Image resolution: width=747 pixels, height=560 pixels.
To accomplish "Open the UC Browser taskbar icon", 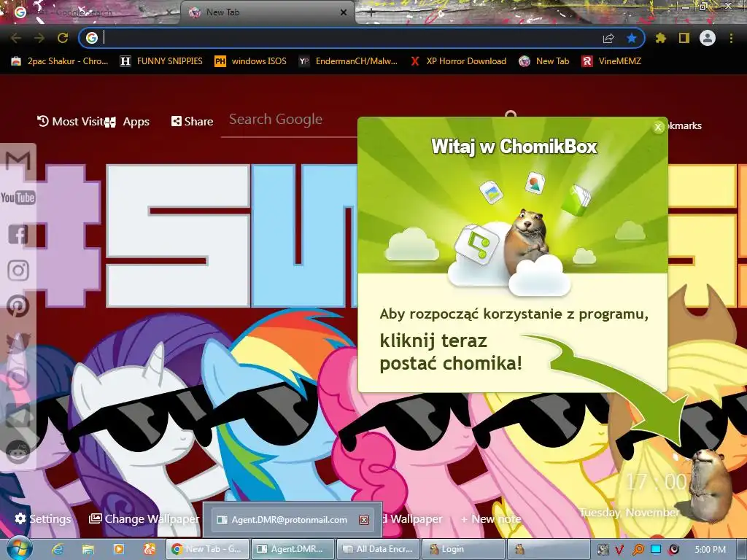I will pos(149,549).
